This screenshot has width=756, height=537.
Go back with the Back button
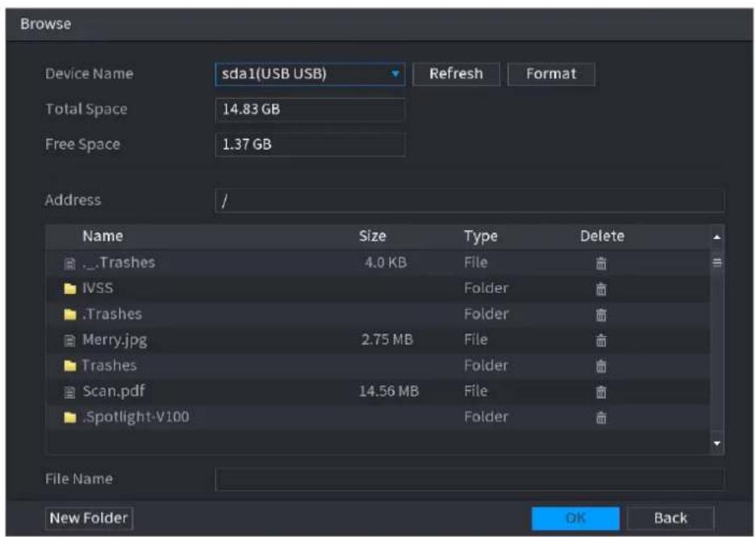[670, 518]
